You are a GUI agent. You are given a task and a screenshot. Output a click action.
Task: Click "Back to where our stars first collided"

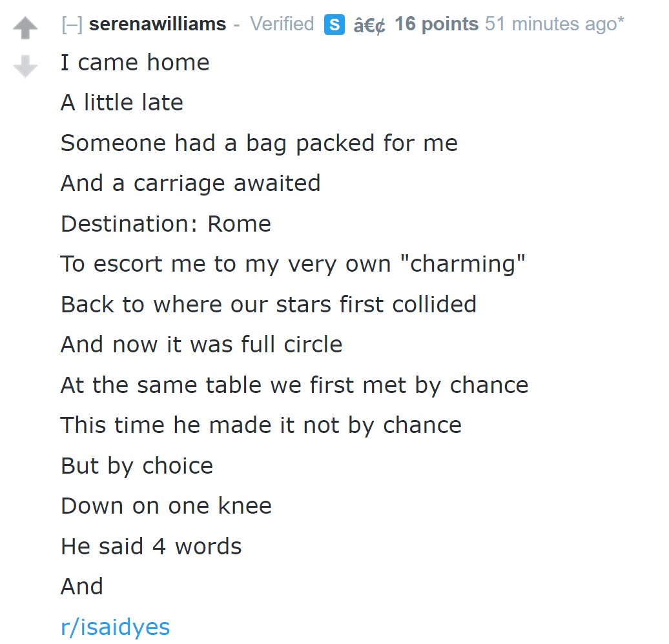pos(269,304)
